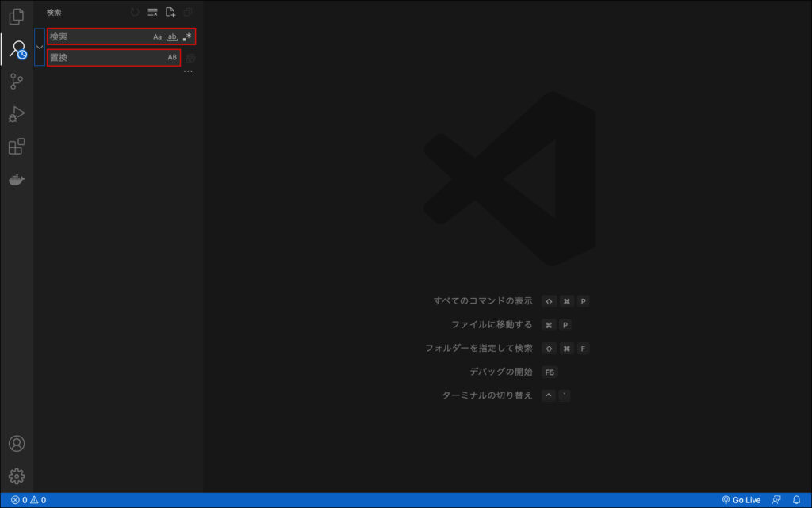Viewport: 812px width, 508px height.
Task: Click the replace all icon beside 置換
Action: point(190,58)
